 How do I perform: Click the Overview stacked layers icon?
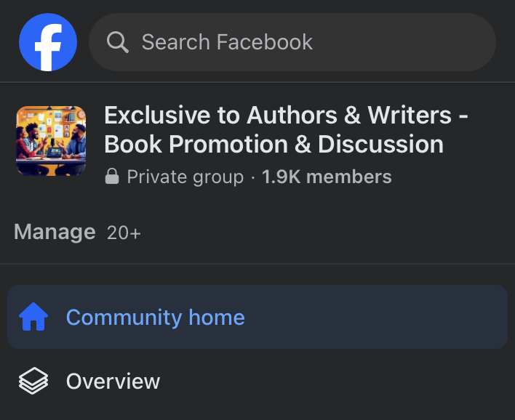[x=33, y=381]
